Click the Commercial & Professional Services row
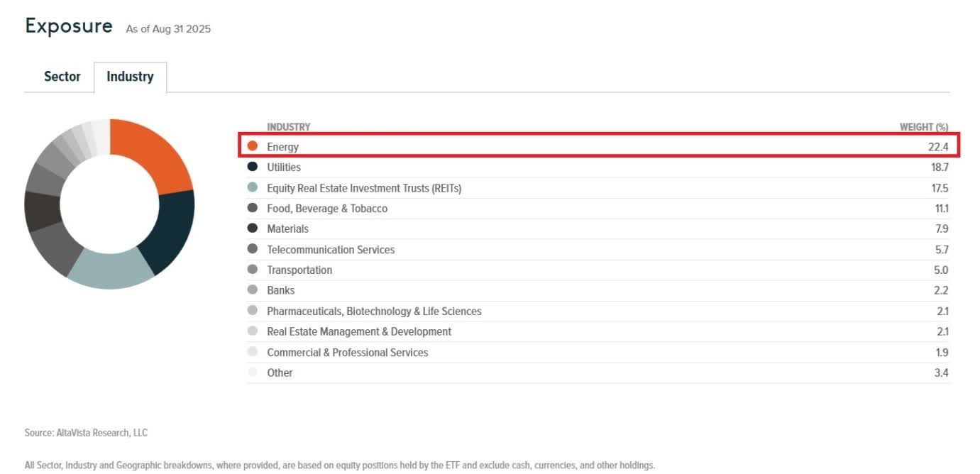The width and height of the screenshot is (980, 474). (x=348, y=352)
